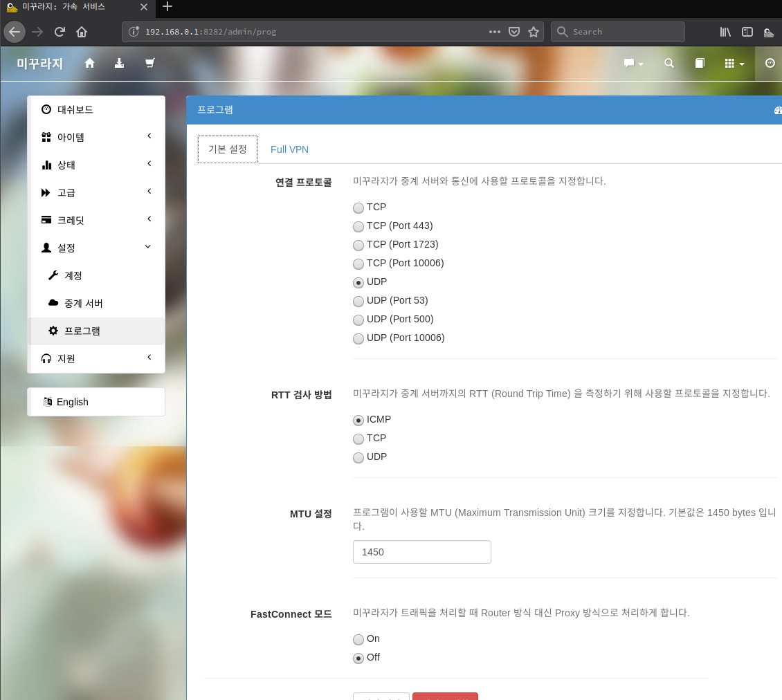
Task: Expand the 아이템 sidebar menu
Action: [96, 137]
